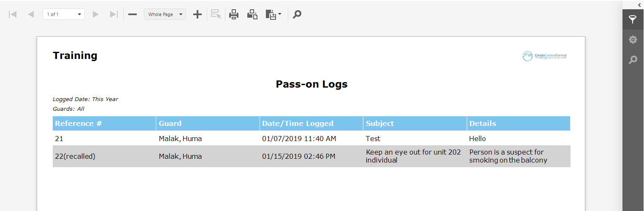Go to the first page of the report
This screenshot has width=644, height=211.
pyautogui.click(x=13, y=14)
